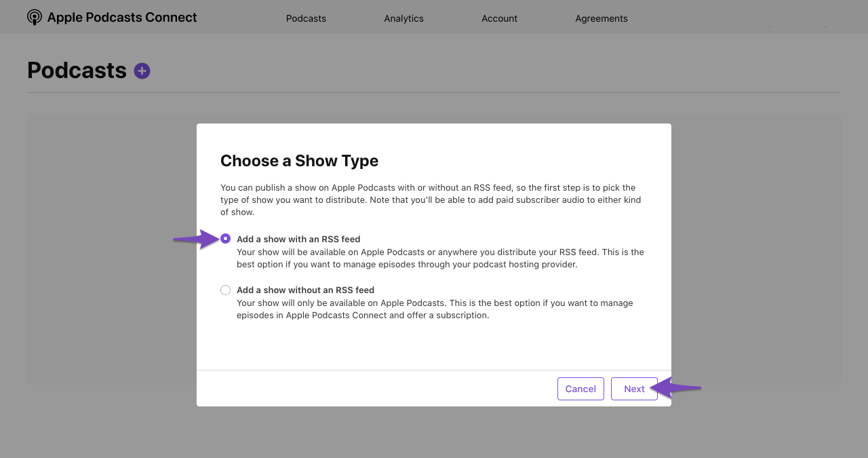
Task: Select 'Add a show with an RSS feed' radio
Action: [226, 239]
